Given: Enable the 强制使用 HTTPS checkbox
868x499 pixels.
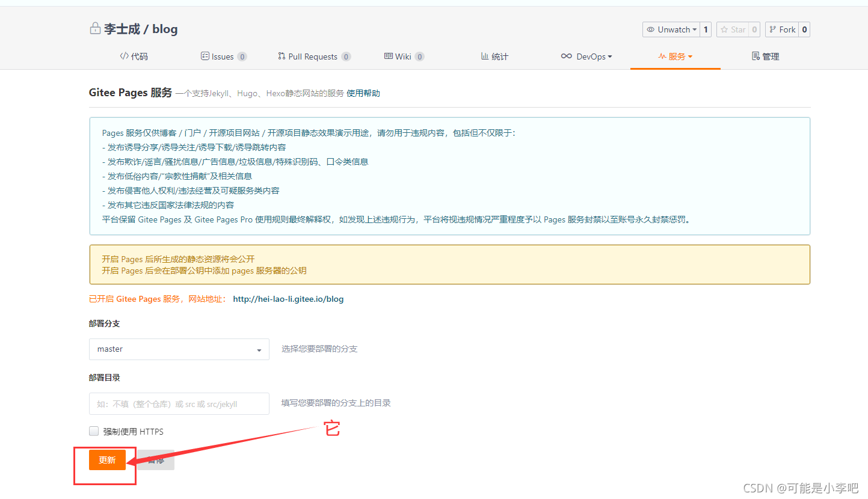Looking at the screenshot, I should 94,431.
